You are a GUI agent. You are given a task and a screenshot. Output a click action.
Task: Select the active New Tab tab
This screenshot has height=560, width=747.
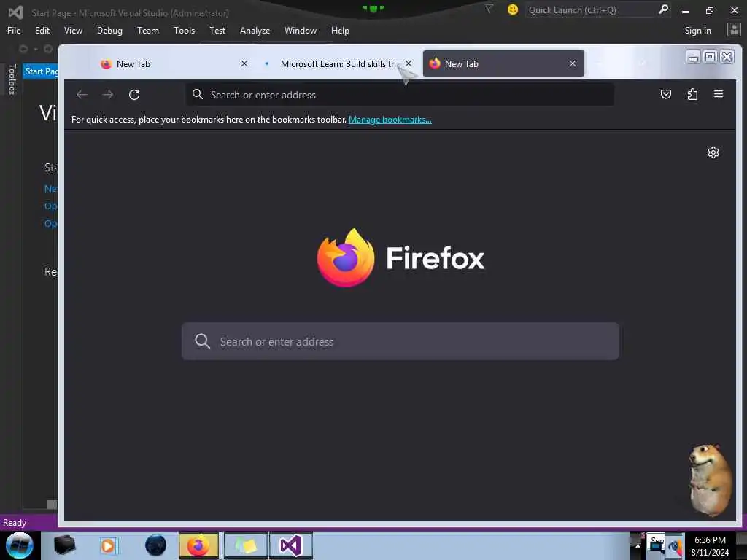click(503, 64)
